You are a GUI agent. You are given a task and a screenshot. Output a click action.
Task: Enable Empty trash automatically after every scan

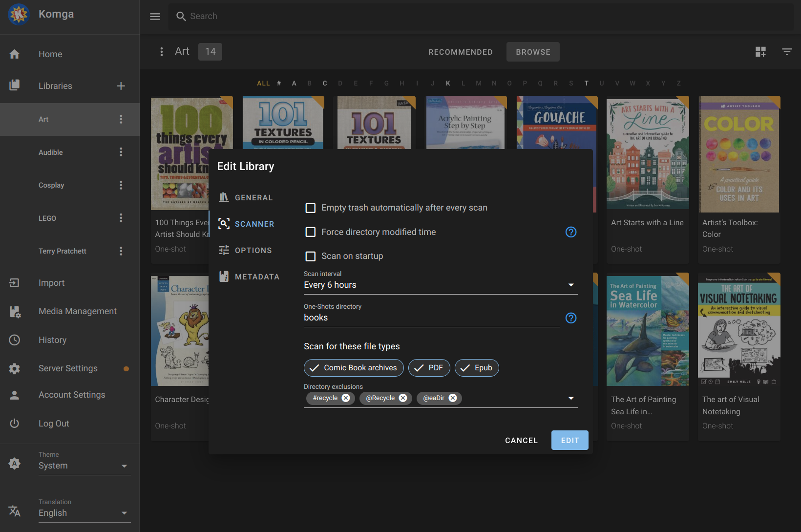[311, 208]
